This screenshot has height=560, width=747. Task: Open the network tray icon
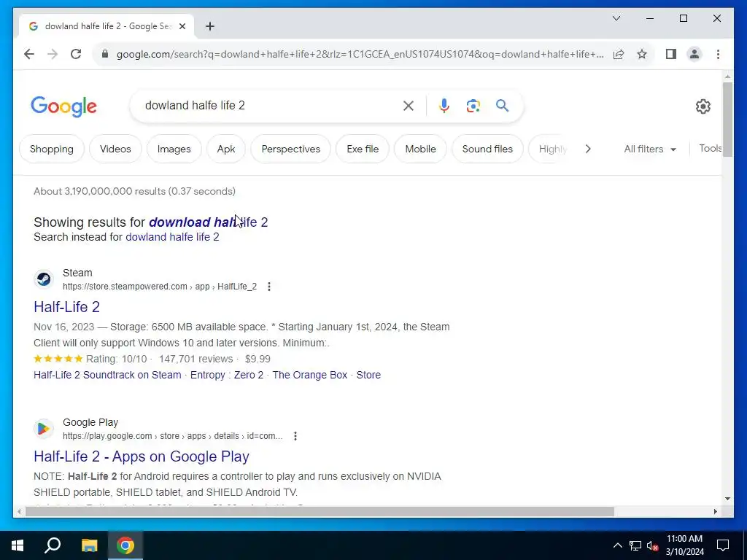pyautogui.click(x=635, y=545)
